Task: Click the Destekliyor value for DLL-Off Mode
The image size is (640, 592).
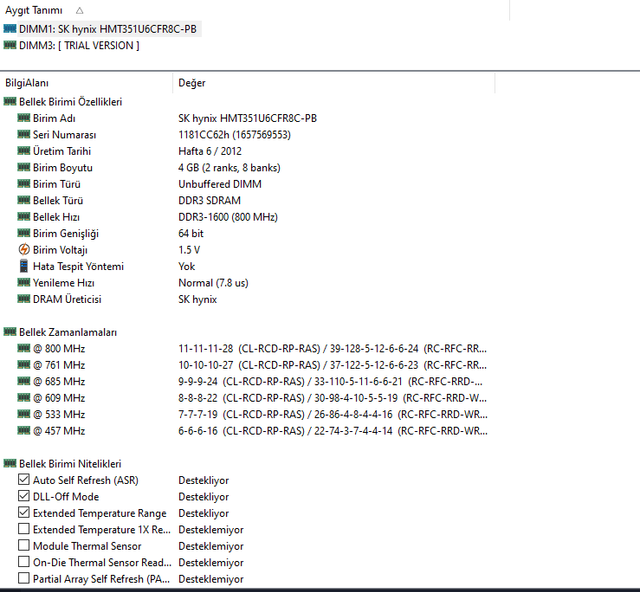Action: pyautogui.click(x=204, y=497)
